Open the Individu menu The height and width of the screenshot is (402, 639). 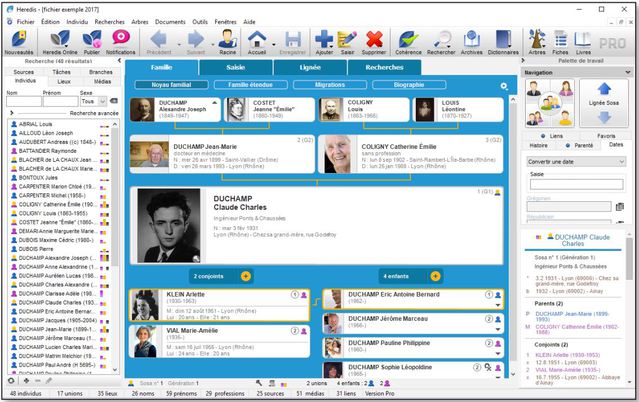coord(77,22)
